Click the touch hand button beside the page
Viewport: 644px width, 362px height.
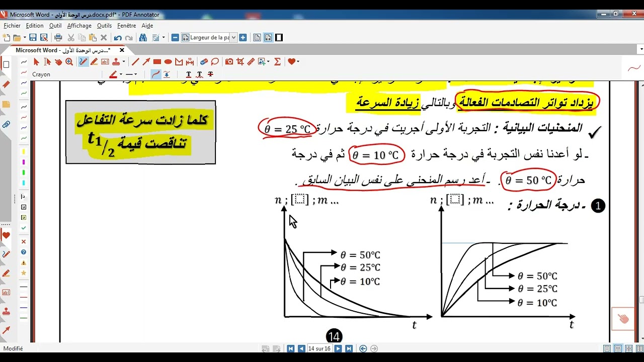[x=623, y=318]
